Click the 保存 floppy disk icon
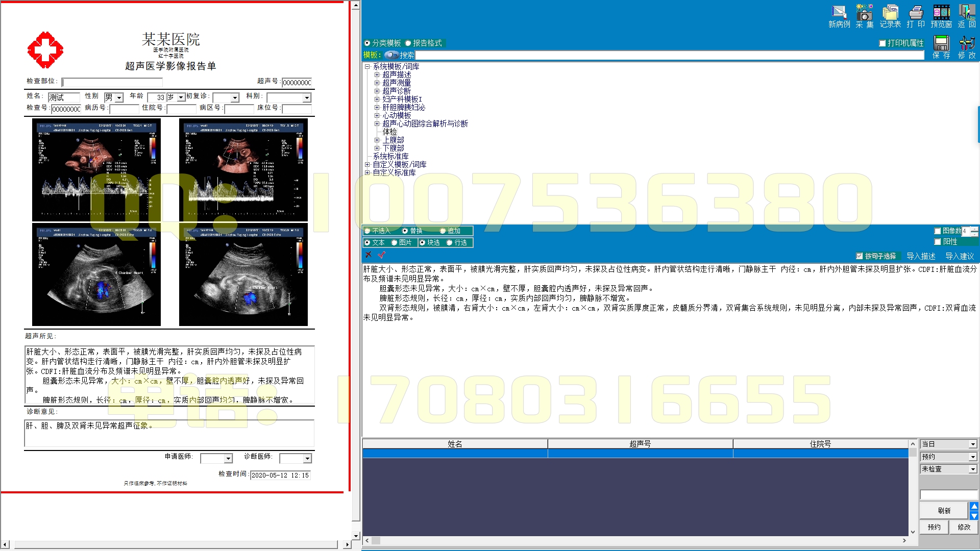This screenshot has width=980, height=551. point(941,43)
